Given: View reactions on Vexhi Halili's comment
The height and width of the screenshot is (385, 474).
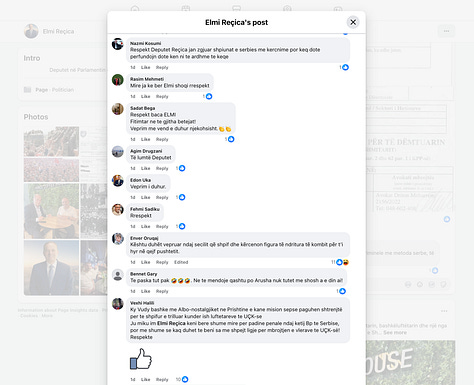Looking at the screenshot, I should pyautogui.click(x=182, y=379).
